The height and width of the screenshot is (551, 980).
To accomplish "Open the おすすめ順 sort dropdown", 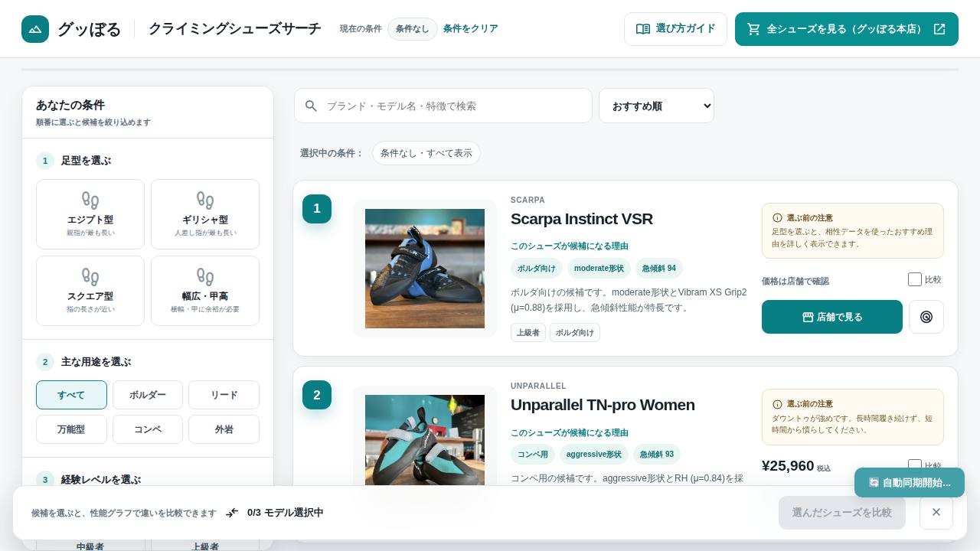I will tap(656, 106).
